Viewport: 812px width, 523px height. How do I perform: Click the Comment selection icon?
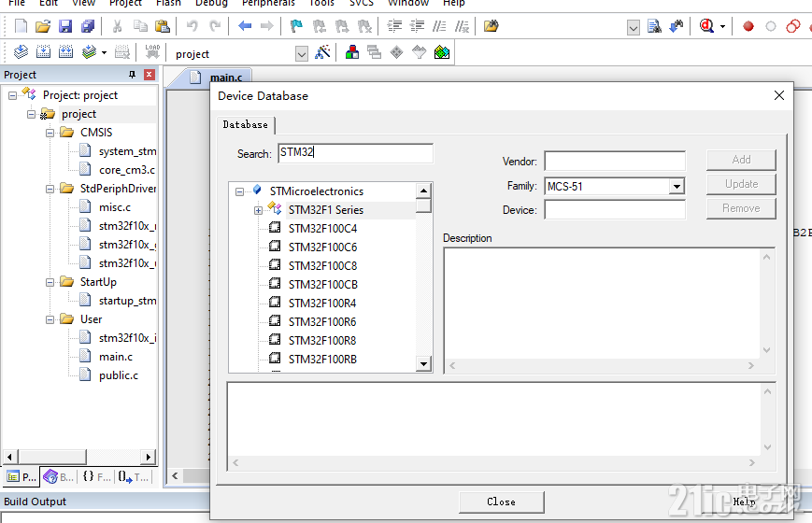439,26
